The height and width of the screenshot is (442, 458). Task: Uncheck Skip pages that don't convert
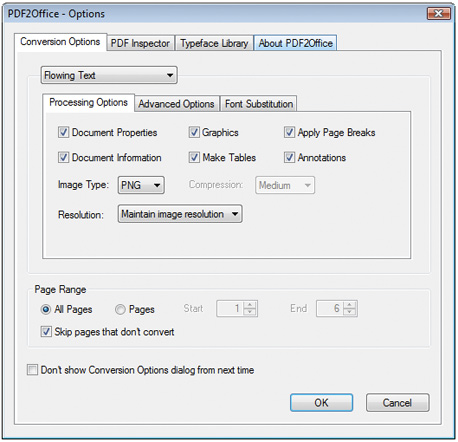(x=46, y=332)
